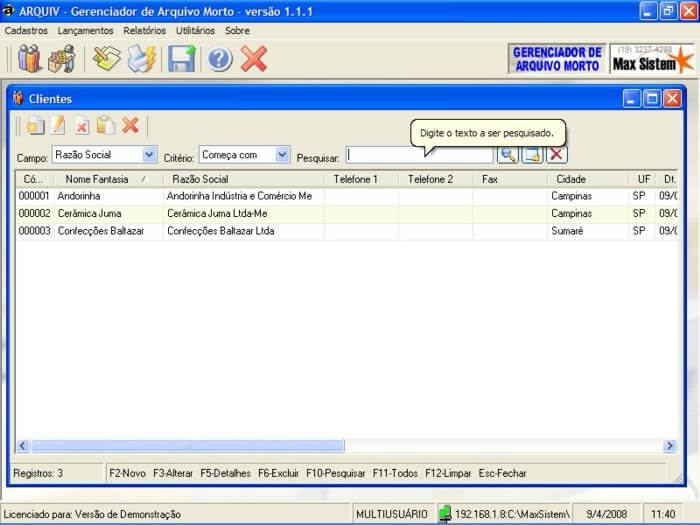Click the delete page icon with red x

pyautogui.click(x=81, y=126)
